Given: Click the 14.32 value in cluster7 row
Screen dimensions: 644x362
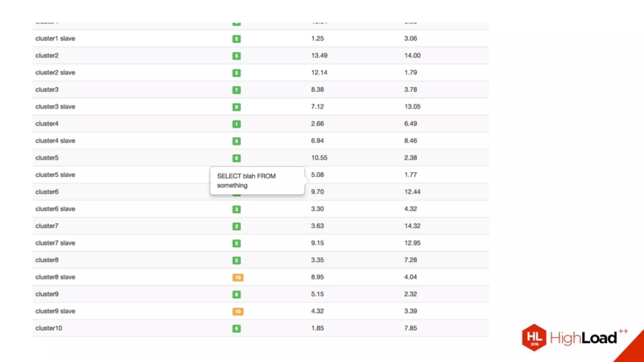Looking at the screenshot, I should [x=412, y=226].
